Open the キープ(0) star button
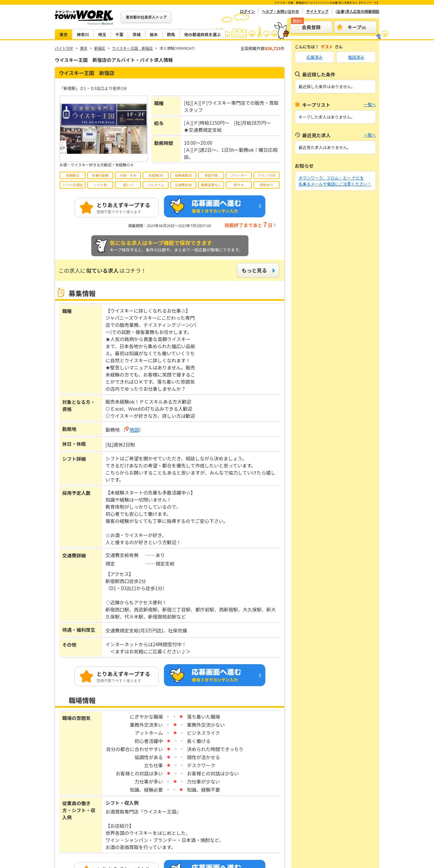434x868 pixels. click(355, 27)
